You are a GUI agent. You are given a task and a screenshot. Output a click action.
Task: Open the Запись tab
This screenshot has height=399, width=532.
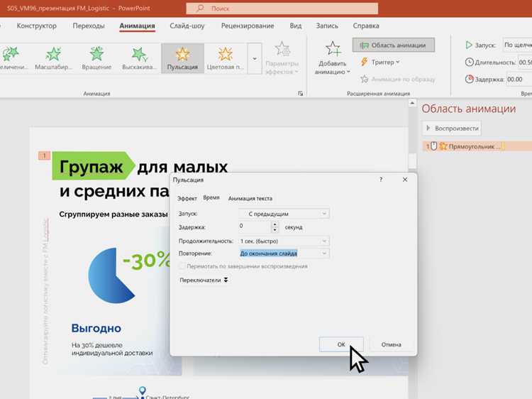coord(327,26)
